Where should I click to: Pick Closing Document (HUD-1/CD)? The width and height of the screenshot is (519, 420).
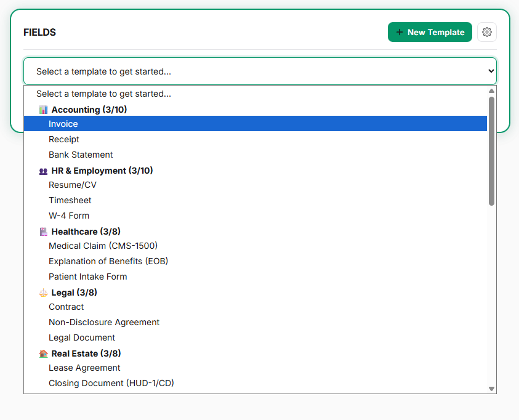click(x=111, y=383)
